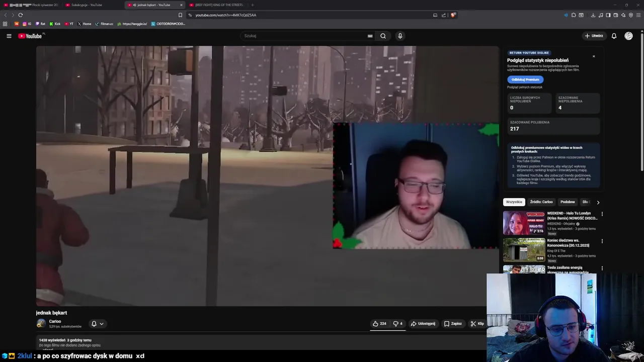Open the browser main hamburger menu
The image size is (644, 362).
tap(639, 15)
